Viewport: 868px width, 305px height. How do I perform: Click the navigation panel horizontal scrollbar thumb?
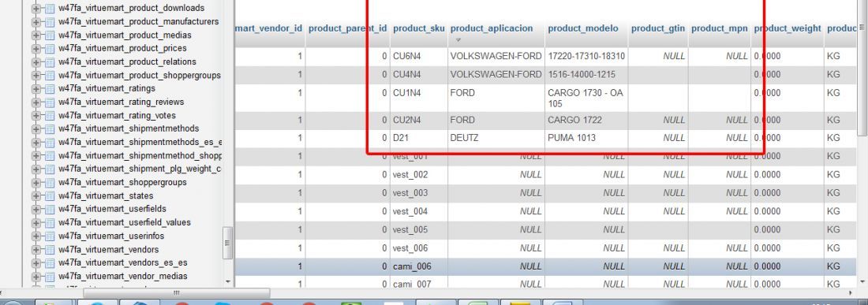[x=177, y=293]
